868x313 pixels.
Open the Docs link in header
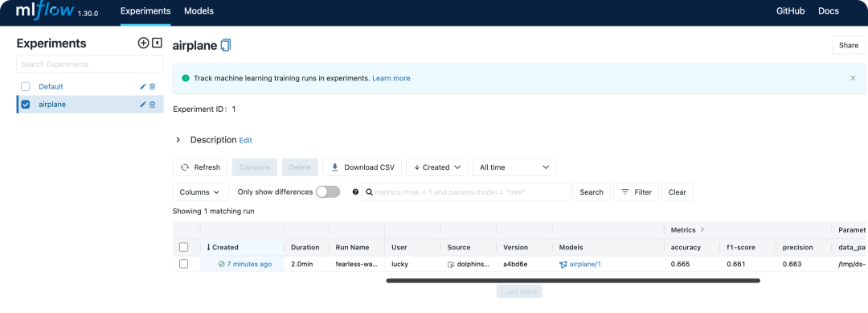829,11
